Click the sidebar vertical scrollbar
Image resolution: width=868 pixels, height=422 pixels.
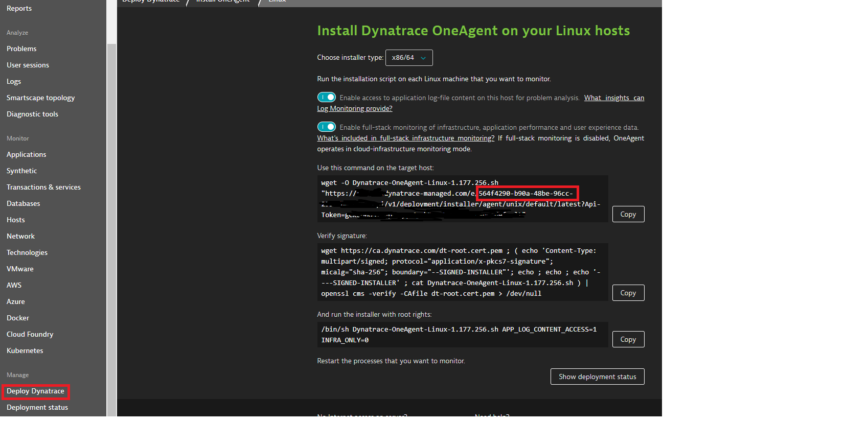tap(111, 230)
